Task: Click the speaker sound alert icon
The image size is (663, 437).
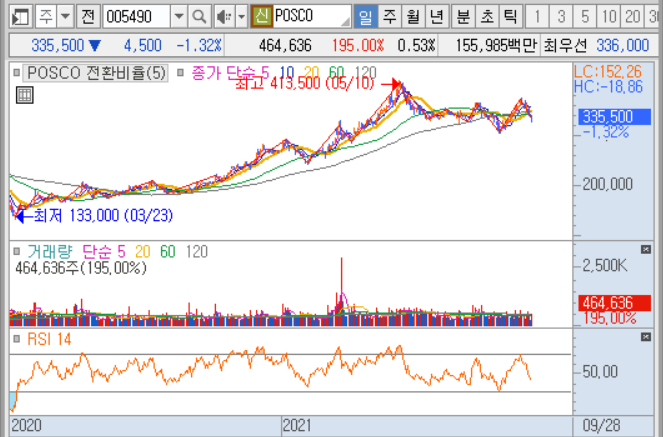Action: (224, 17)
